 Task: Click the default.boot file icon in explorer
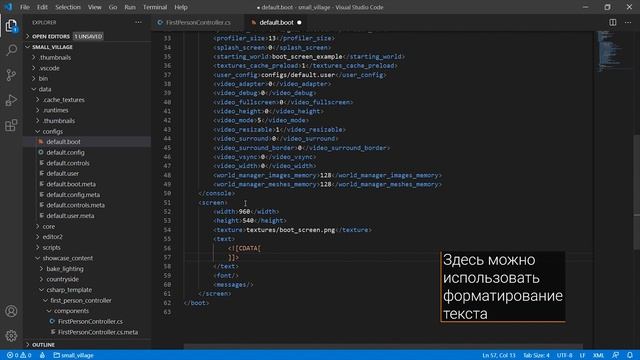tap(41, 142)
